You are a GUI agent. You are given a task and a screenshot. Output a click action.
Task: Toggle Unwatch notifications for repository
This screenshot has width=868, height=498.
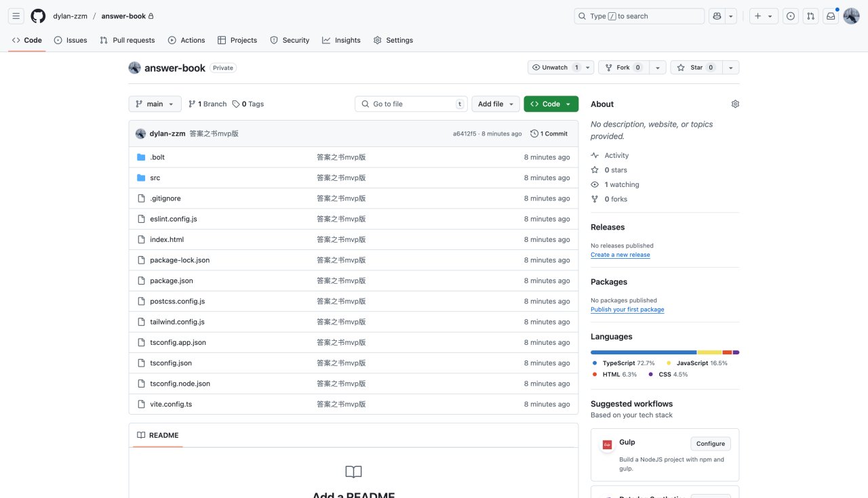(x=554, y=68)
